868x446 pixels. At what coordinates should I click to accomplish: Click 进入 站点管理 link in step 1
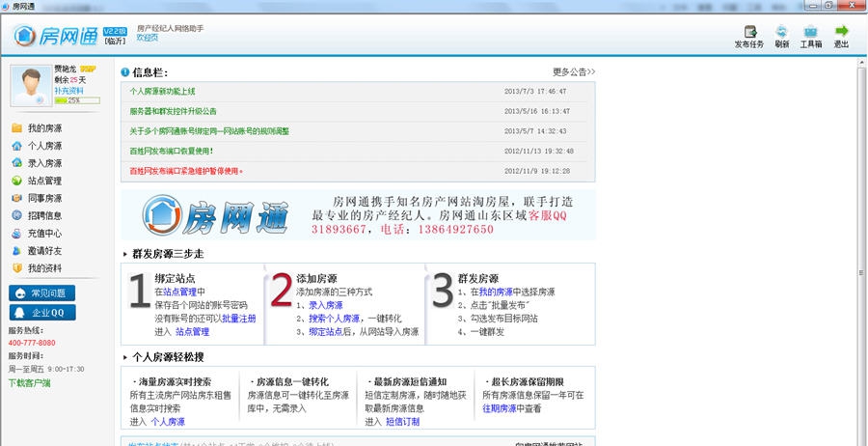click(192, 332)
